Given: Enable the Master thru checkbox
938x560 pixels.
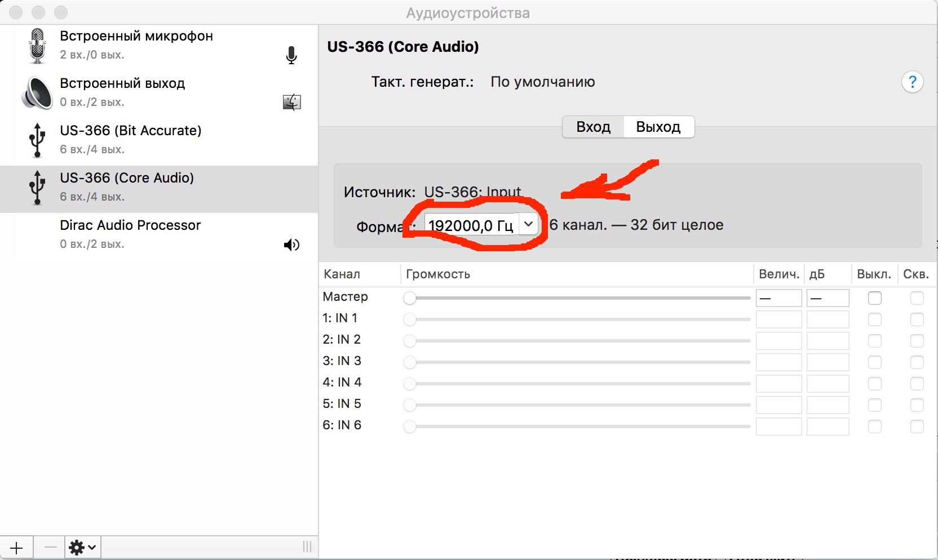Looking at the screenshot, I should coord(917,298).
